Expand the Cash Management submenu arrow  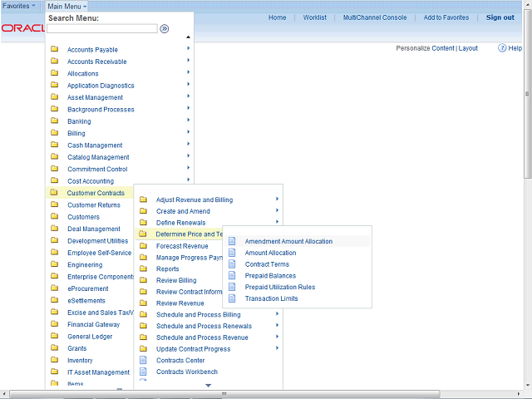click(x=189, y=144)
